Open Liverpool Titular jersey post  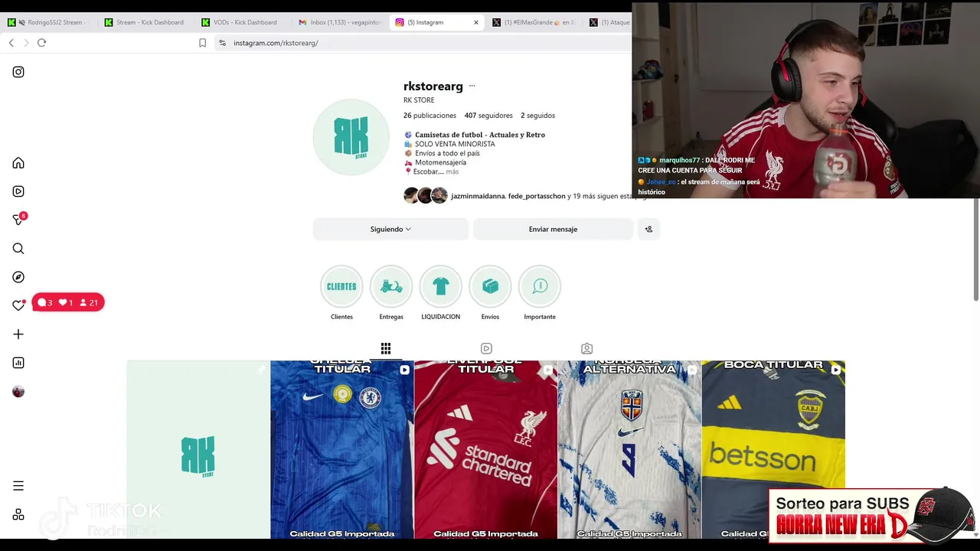point(486,450)
